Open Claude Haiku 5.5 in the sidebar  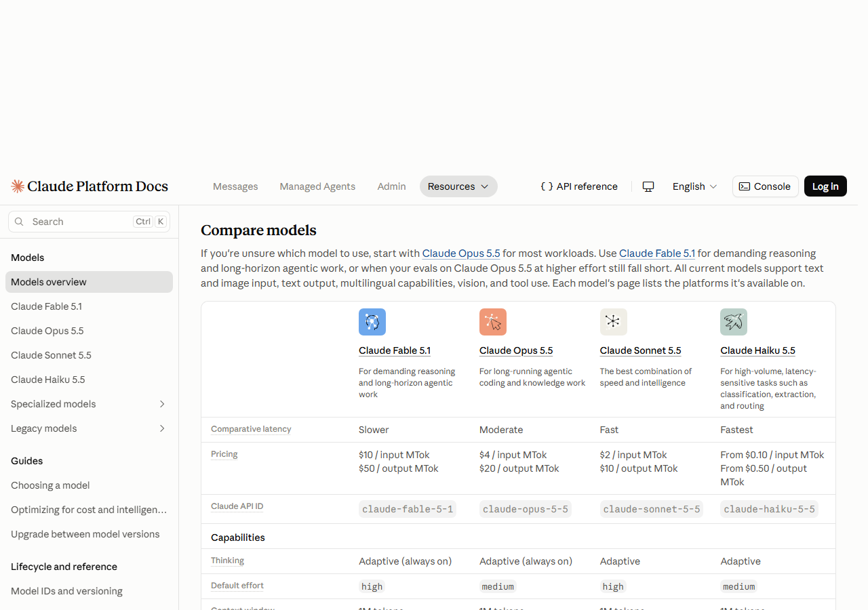tap(89, 380)
